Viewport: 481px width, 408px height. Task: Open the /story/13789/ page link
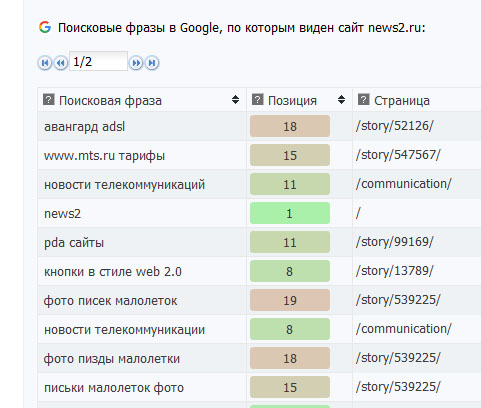coord(394,271)
